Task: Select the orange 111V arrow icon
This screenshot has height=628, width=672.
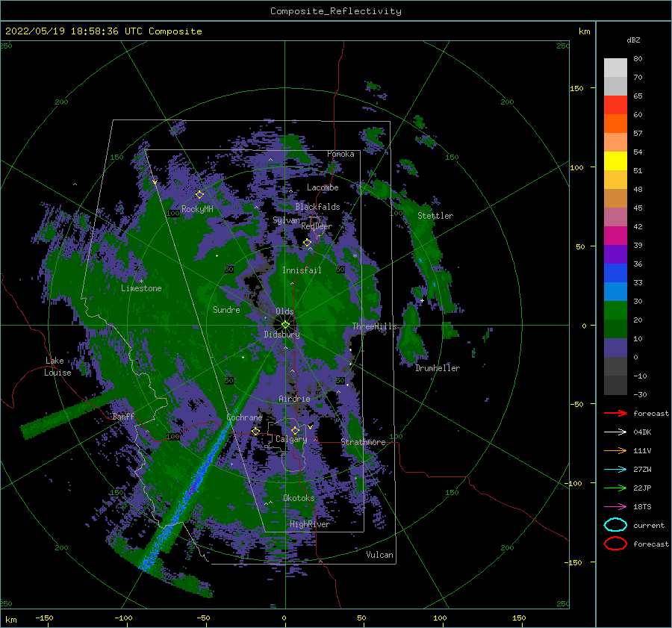Action: (x=615, y=450)
